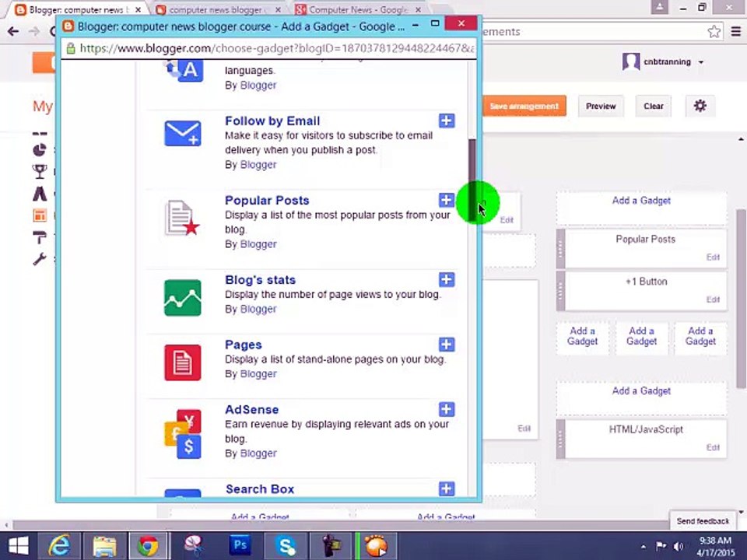Open Photoshop from taskbar
Viewport: 747px width, 560px height.
pyautogui.click(x=240, y=546)
